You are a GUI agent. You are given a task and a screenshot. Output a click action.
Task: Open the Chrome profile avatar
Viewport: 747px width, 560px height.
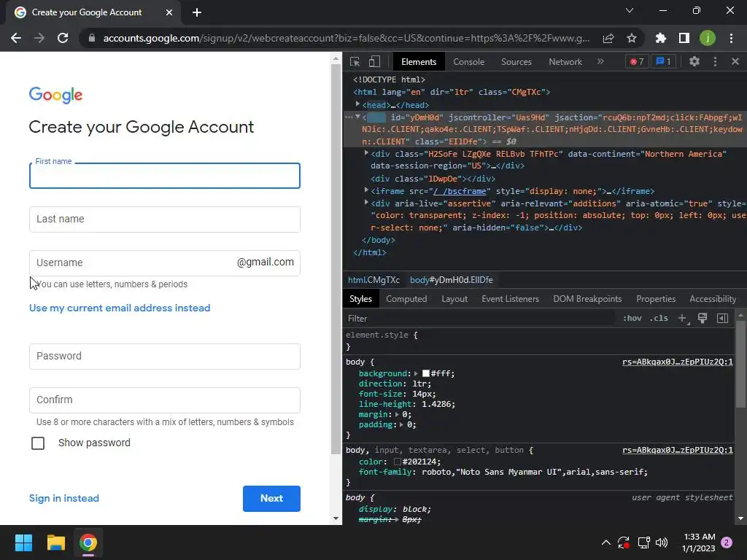click(x=708, y=38)
